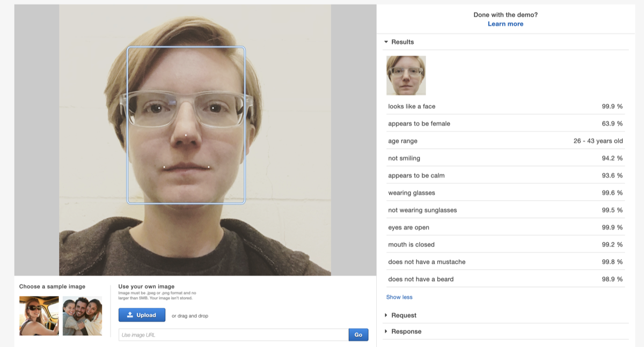Click the "not smiling" result row
This screenshot has width=644, height=347.
tap(504, 158)
